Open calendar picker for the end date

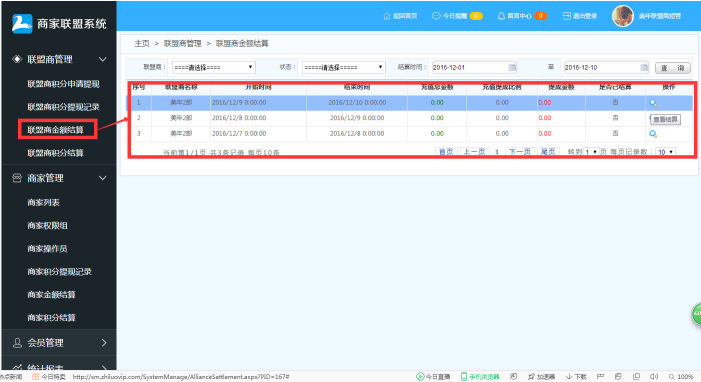click(644, 68)
